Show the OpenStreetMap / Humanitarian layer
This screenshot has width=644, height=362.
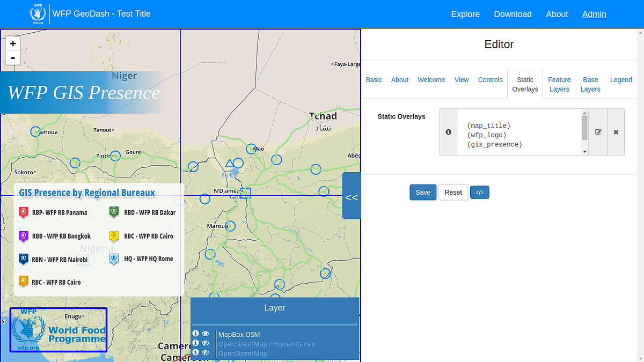(206, 343)
